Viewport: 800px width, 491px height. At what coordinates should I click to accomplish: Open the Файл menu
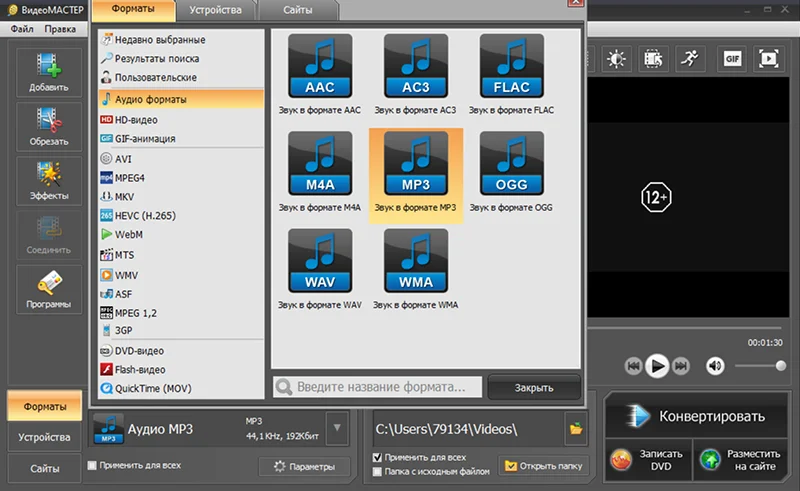22,29
